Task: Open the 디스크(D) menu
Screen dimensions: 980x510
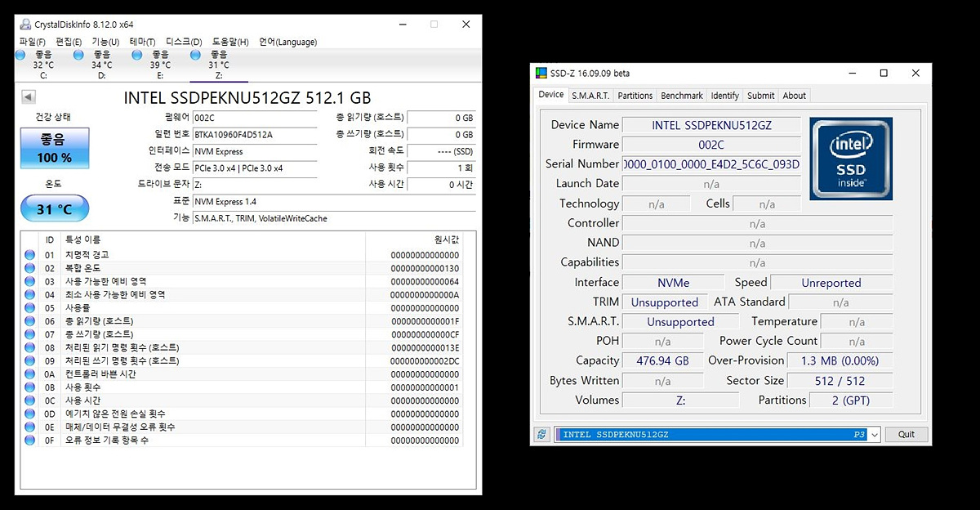Action: [x=184, y=42]
